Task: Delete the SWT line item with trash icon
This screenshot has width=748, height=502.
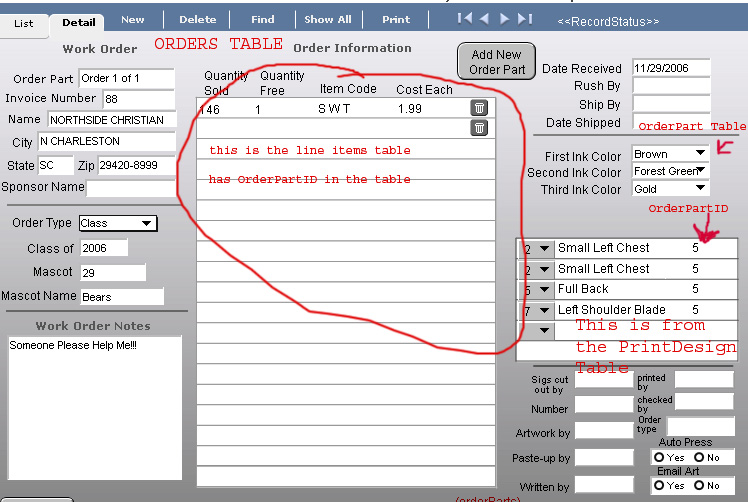Action: coord(479,108)
